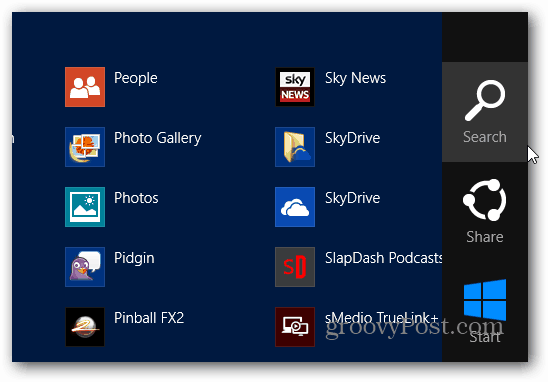Launch SlapDash Podcasts SD icon
This screenshot has height=382, width=559.
coord(295,267)
